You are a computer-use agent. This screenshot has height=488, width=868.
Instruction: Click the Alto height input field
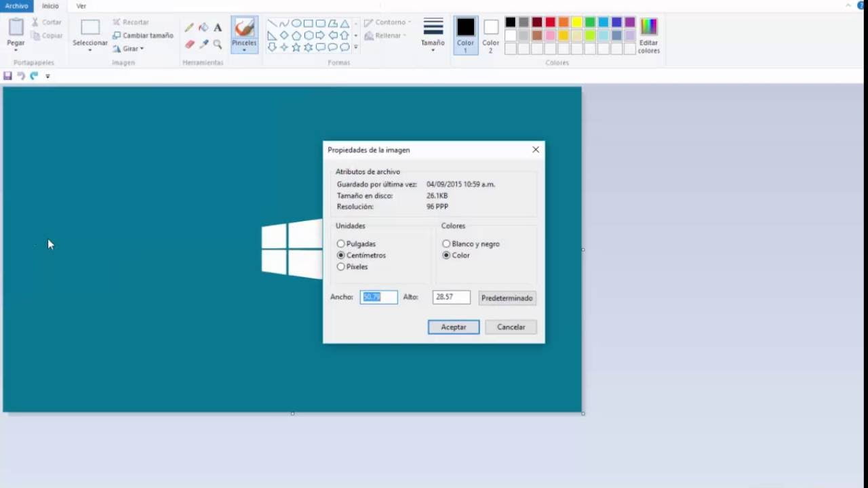(x=451, y=297)
